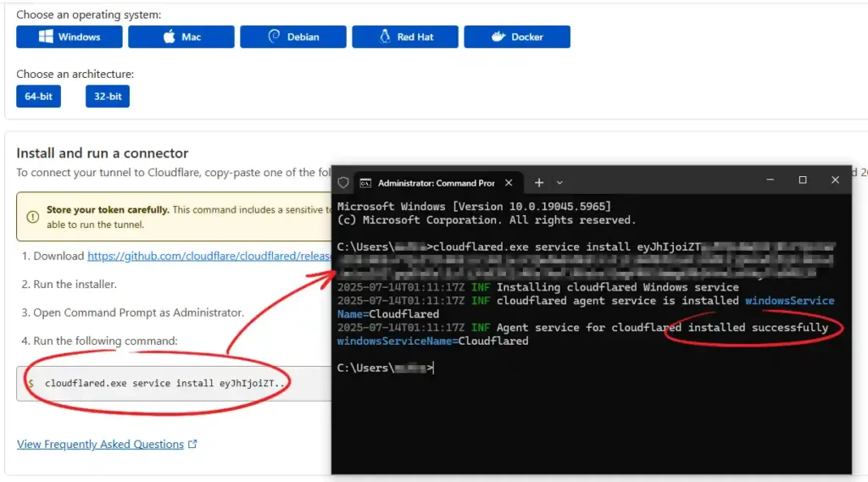Click the Docker whale icon

click(x=498, y=36)
